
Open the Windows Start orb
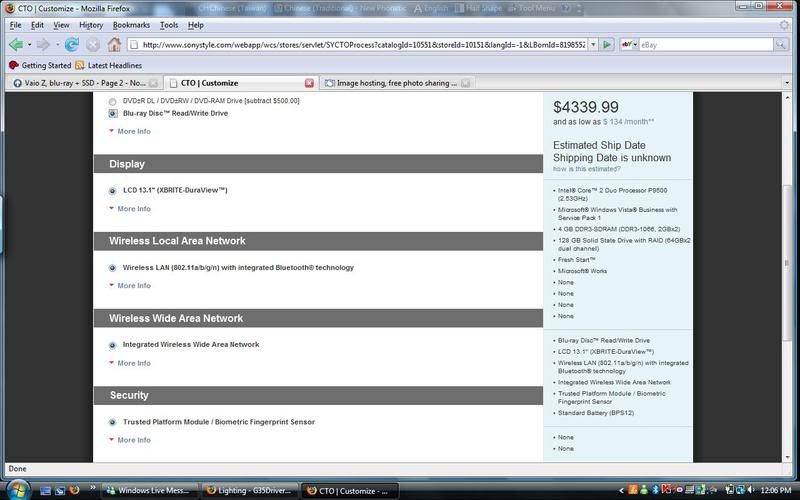click(x=18, y=490)
